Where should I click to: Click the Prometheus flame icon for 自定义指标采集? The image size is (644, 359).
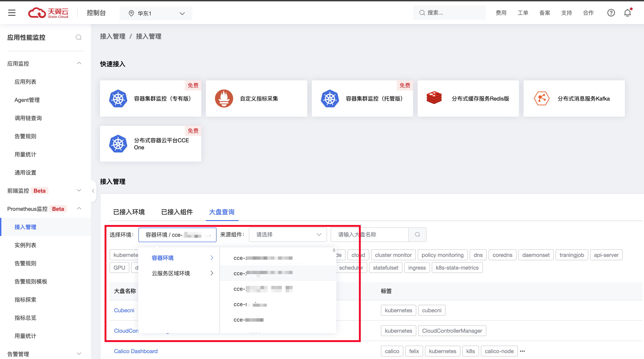[x=224, y=99]
